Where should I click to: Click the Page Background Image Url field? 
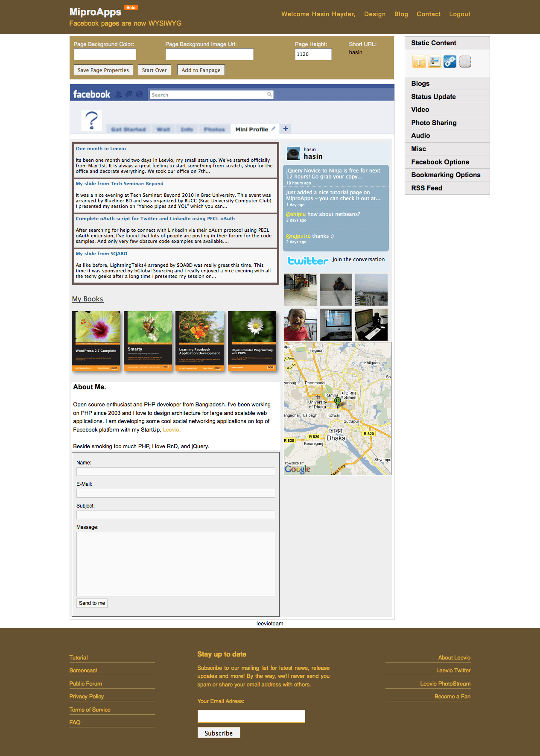coord(210,55)
